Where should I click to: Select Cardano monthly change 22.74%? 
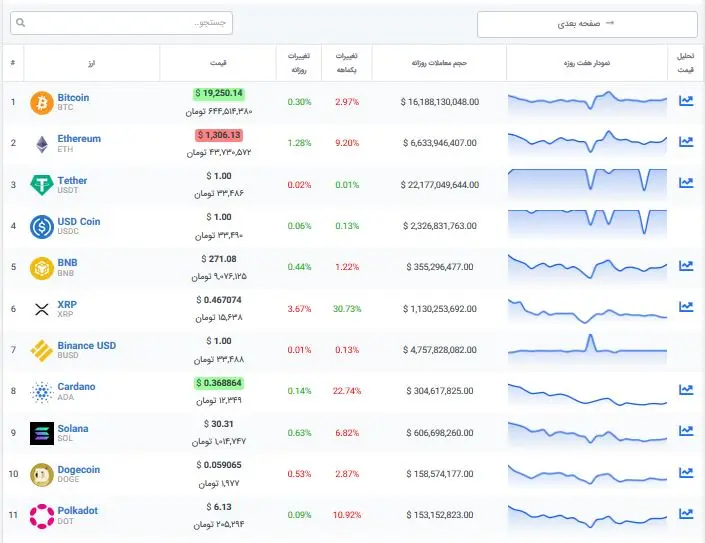(347, 391)
